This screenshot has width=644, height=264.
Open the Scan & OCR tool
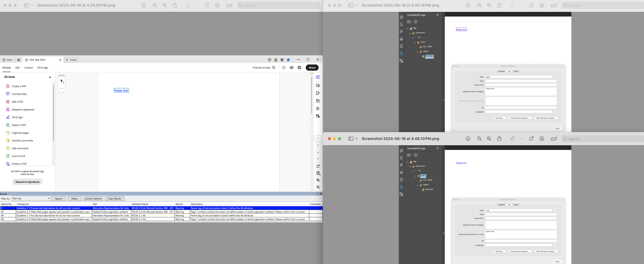[x=18, y=156]
